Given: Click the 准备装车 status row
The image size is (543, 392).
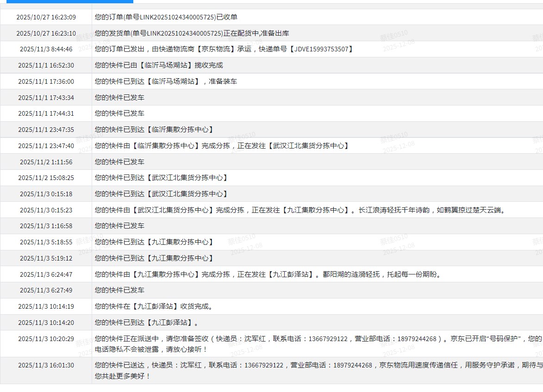Looking at the screenshot, I should click(x=166, y=81).
